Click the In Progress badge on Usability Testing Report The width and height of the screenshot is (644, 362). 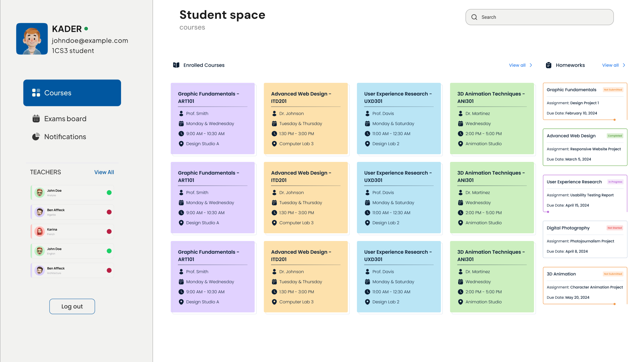point(615,182)
